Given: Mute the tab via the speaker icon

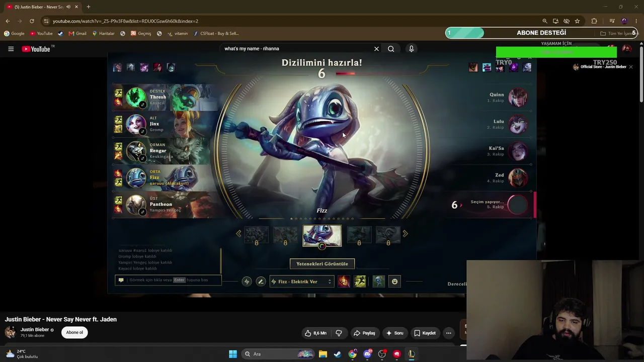Looking at the screenshot, I should [x=68, y=7].
